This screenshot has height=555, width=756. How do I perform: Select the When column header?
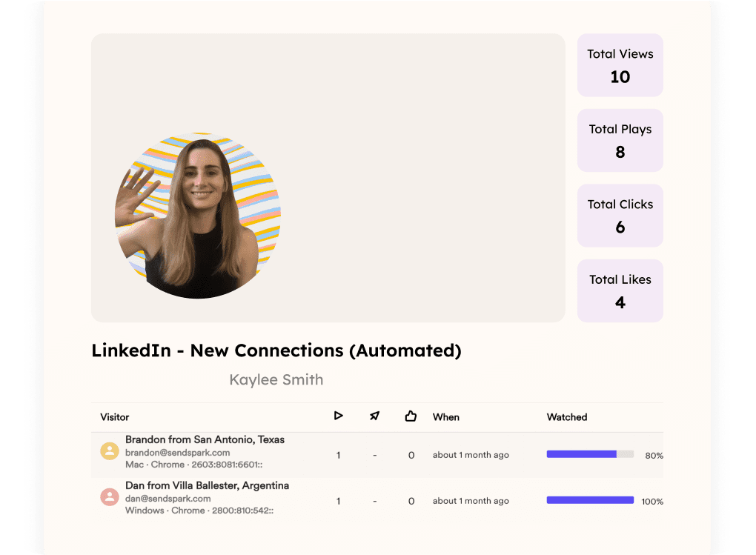click(x=446, y=417)
